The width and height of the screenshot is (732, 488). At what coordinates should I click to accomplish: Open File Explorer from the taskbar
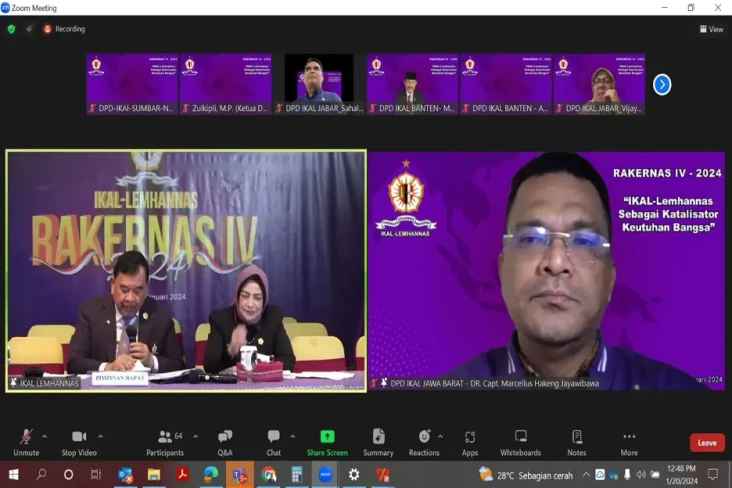(154, 475)
